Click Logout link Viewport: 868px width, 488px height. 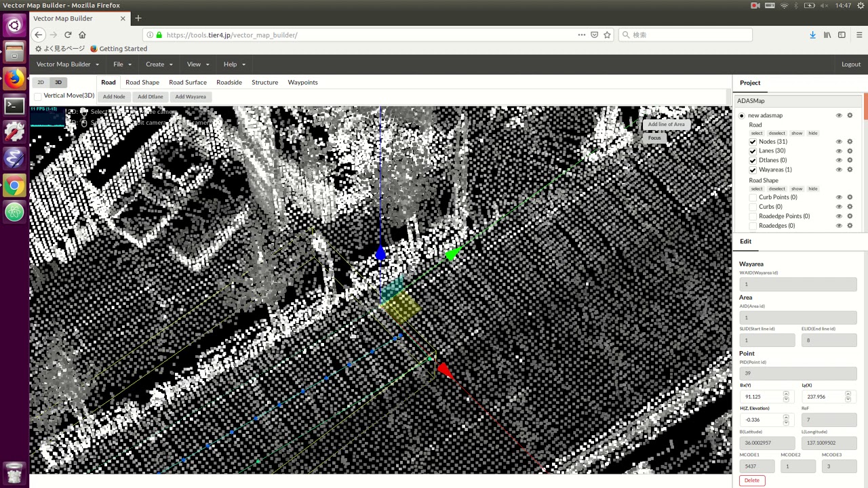(x=851, y=64)
